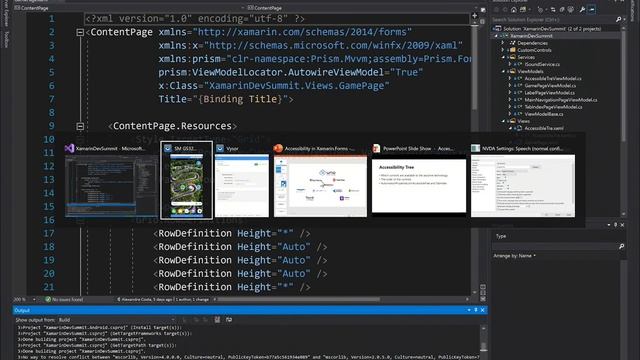Switch to the XamarinDevSummit Visual Studio window thumbnail
Viewport: 640px width, 360px height.
click(x=111, y=186)
